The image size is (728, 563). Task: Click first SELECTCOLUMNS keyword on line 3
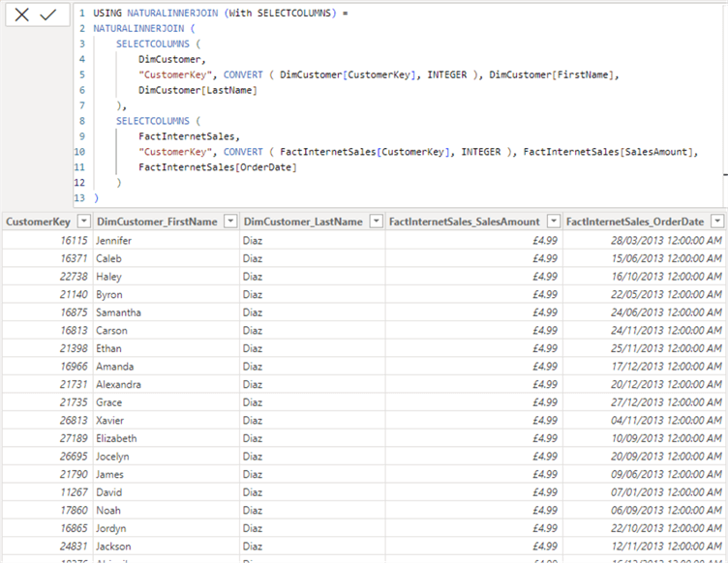153,44
